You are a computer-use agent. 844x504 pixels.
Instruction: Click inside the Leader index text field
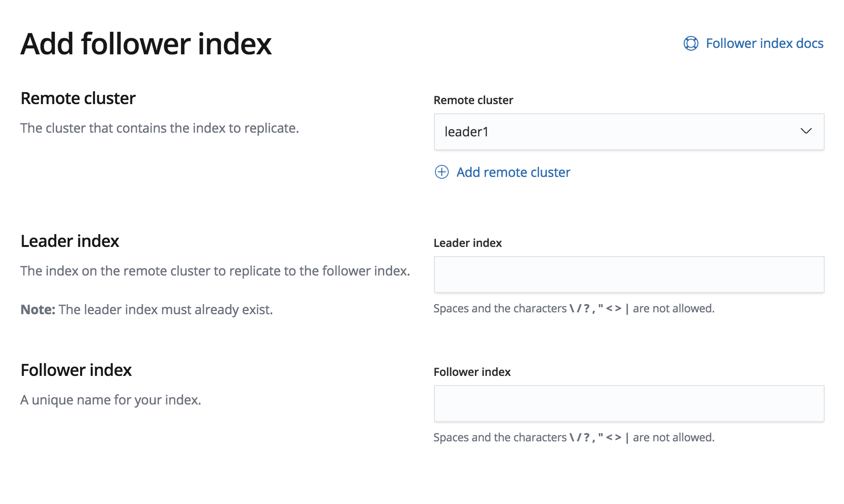[x=628, y=274]
